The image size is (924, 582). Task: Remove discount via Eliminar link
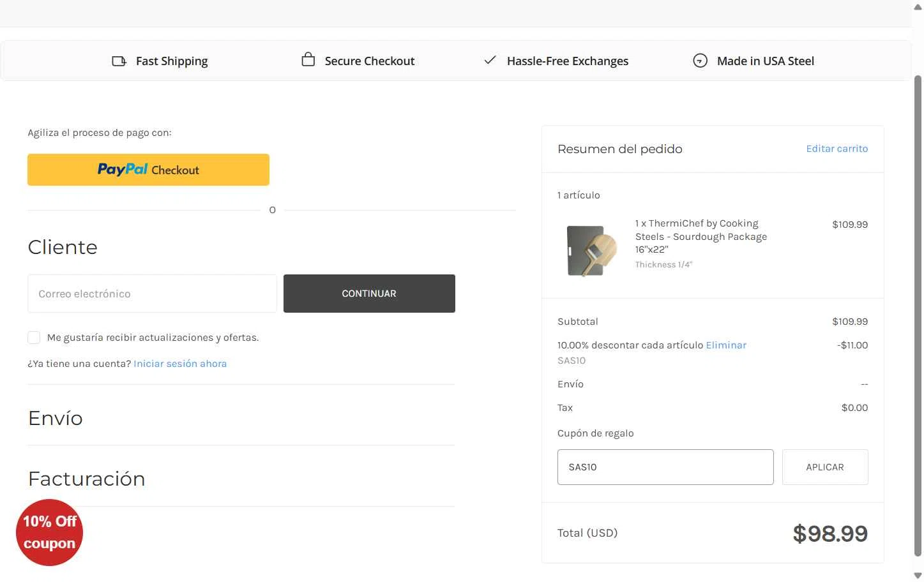coord(726,345)
